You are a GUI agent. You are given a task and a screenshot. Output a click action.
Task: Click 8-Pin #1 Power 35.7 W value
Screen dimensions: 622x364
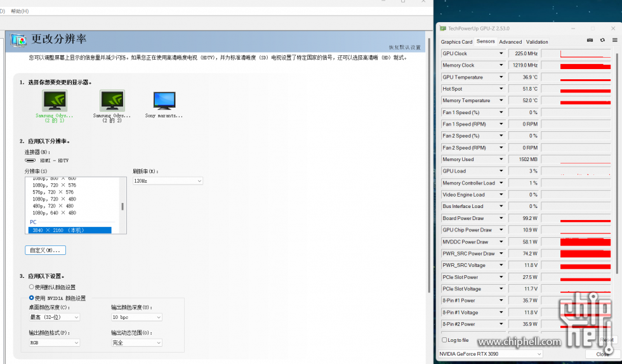[524, 301]
